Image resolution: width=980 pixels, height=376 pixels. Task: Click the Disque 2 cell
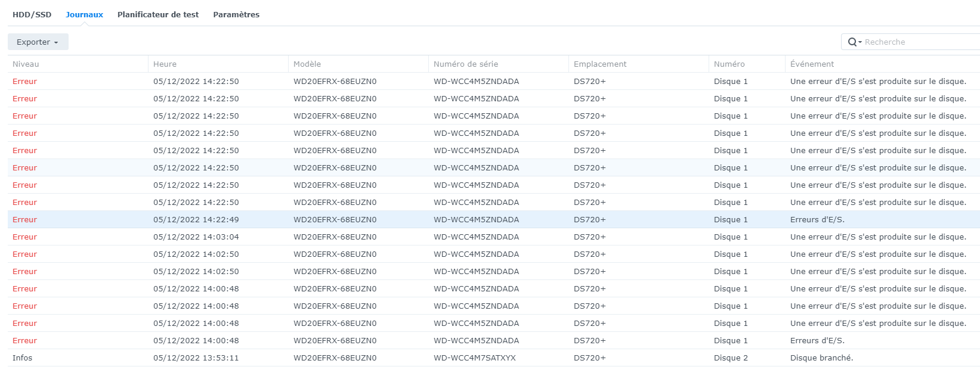pyautogui.click(x=731, y=358)
